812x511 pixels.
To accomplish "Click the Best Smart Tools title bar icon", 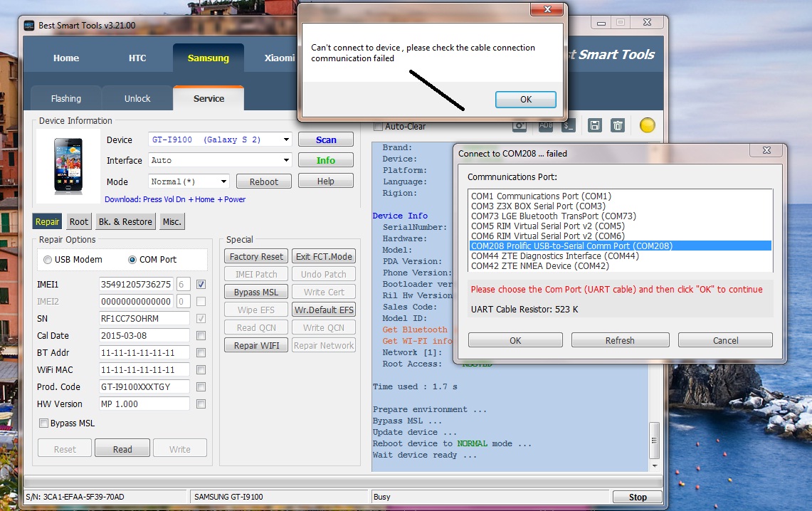I will click(29, 26).
